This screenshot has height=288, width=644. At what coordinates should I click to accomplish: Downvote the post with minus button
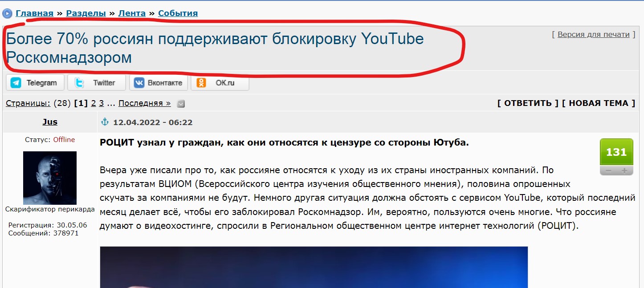coord(608,171)
